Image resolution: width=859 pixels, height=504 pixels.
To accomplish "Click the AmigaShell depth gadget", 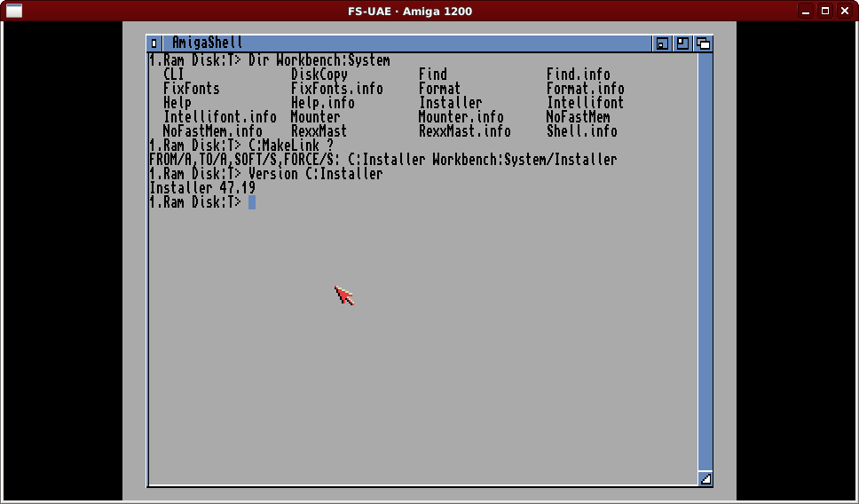I will (703, 43).
